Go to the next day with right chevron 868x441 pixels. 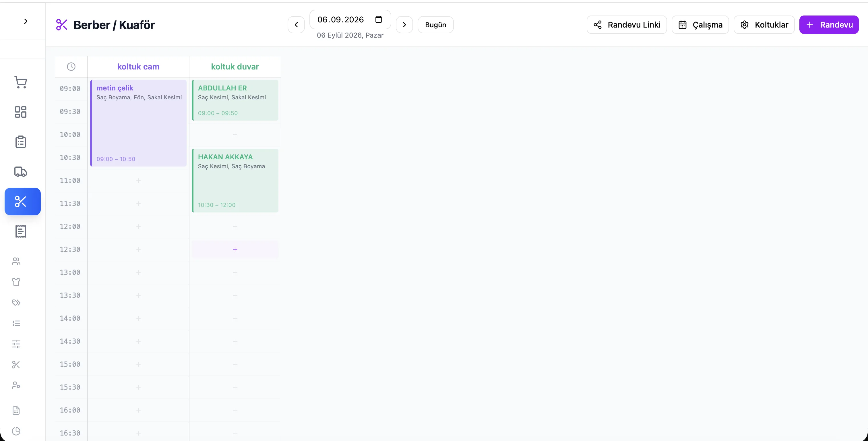[404, 25]
